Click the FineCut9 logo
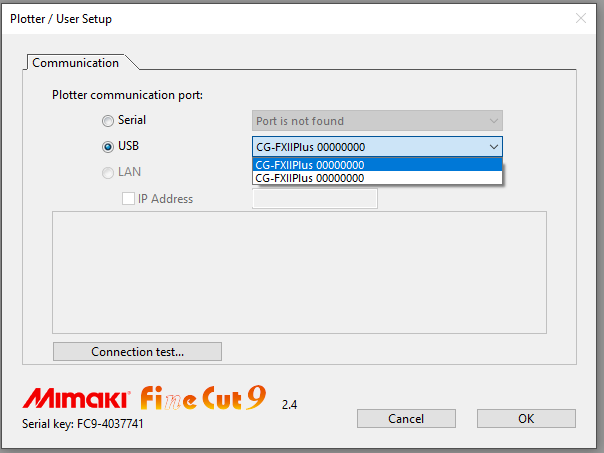Viewport: 604px width, 453px height. [203, 398]
